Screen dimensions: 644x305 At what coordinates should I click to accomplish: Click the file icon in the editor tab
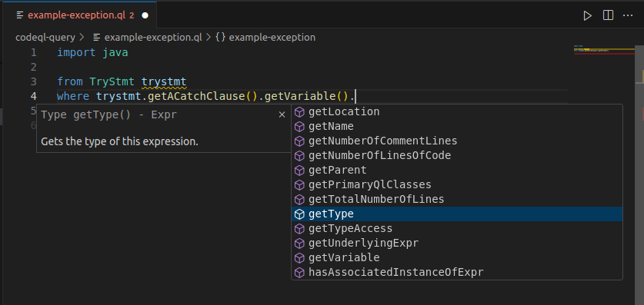(x=20, y=15)
